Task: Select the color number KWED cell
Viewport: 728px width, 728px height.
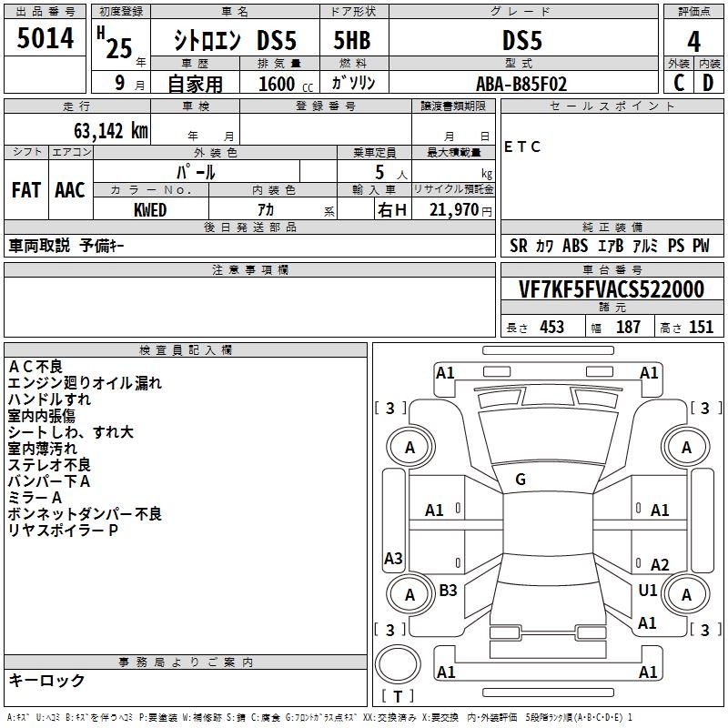Action: (x=150, y=209)
